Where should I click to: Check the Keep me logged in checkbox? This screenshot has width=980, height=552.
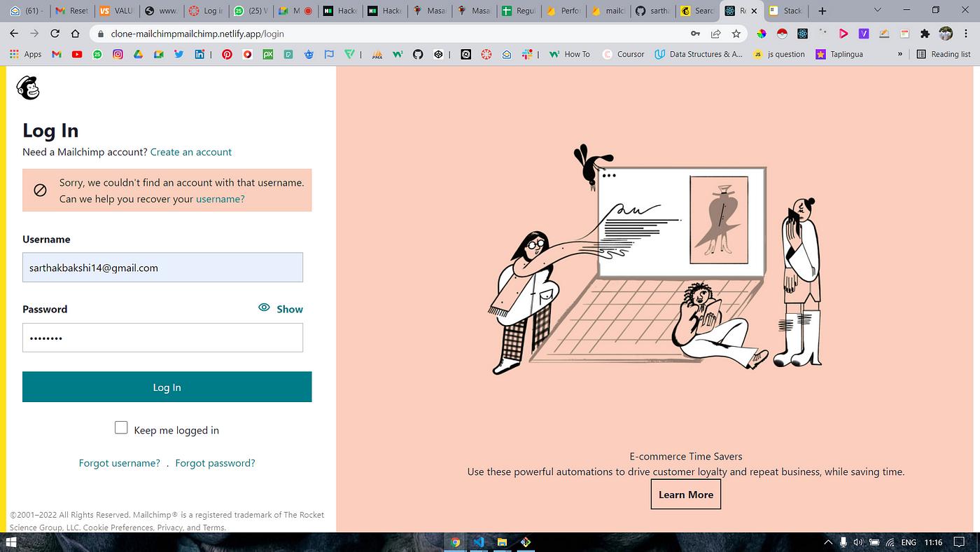click(121, 428)
